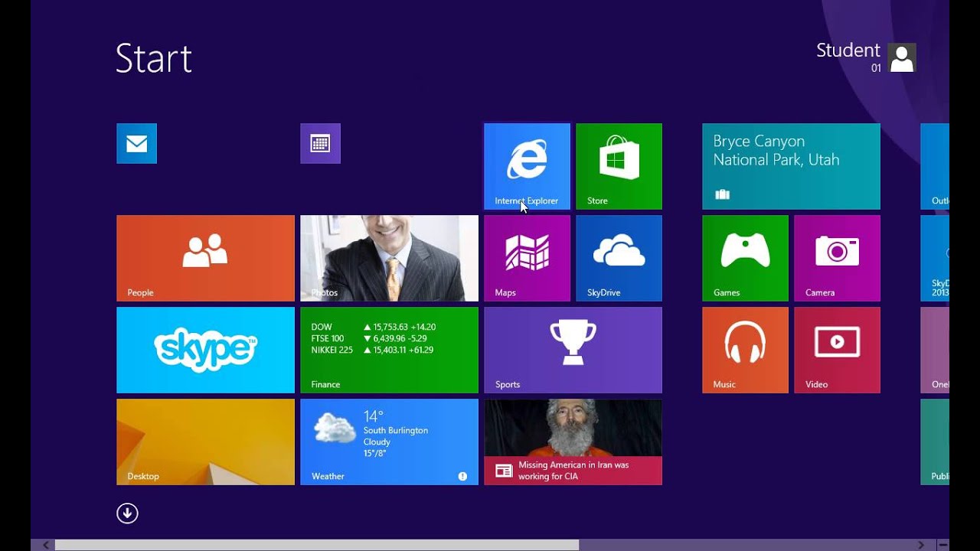Image resolution: width=980 pixels, height=551 pixels.
Task: Open the Calendar tile
Action: point(320,143)
